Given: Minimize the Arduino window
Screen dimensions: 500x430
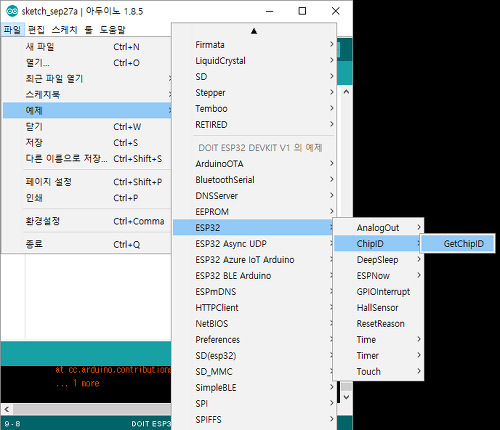Looking at the screenshot, I should [x=270, y=11].
